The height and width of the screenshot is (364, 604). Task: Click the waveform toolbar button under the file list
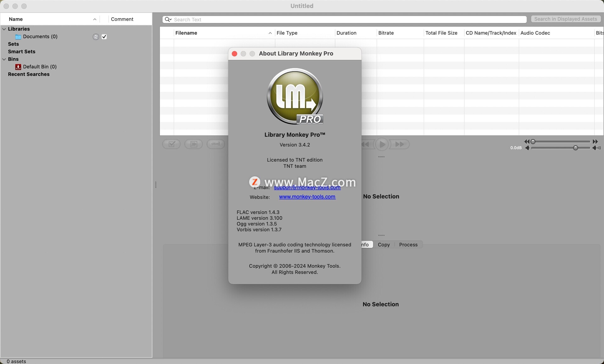click(215, 144)
